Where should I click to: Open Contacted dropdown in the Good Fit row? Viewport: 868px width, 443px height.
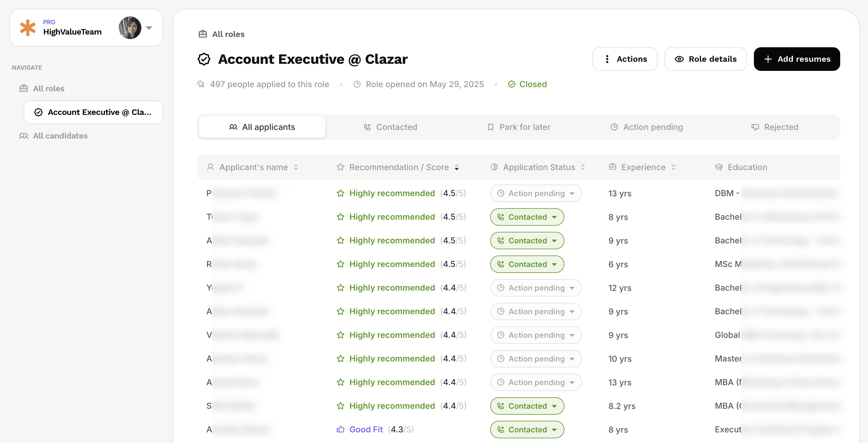[x=527, y=429]
